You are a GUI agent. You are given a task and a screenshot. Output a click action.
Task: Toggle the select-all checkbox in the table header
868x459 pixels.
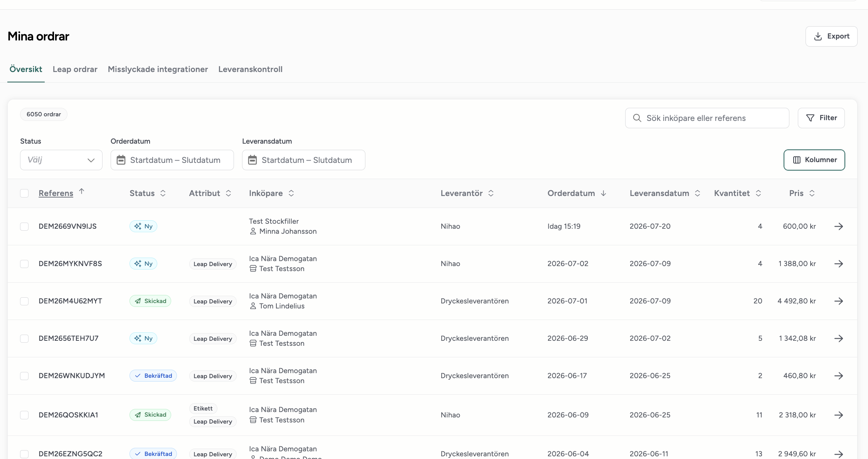click(x=24, y=193)
